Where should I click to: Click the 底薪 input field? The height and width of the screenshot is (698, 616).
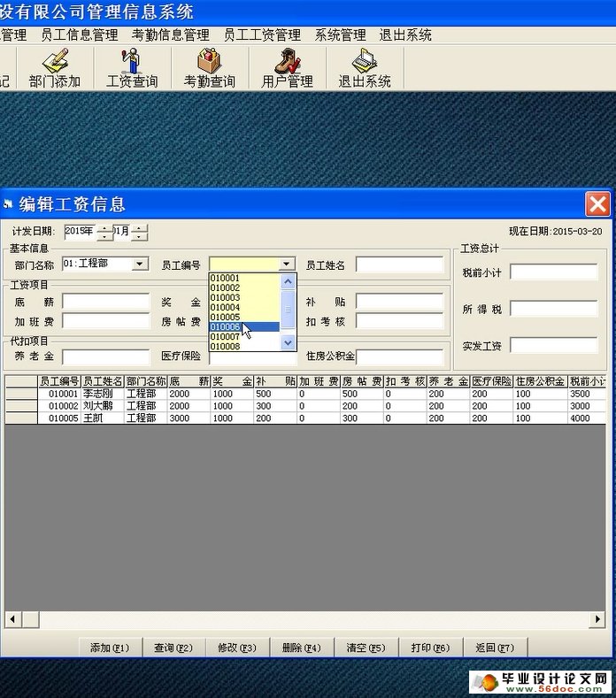(106, 302)
